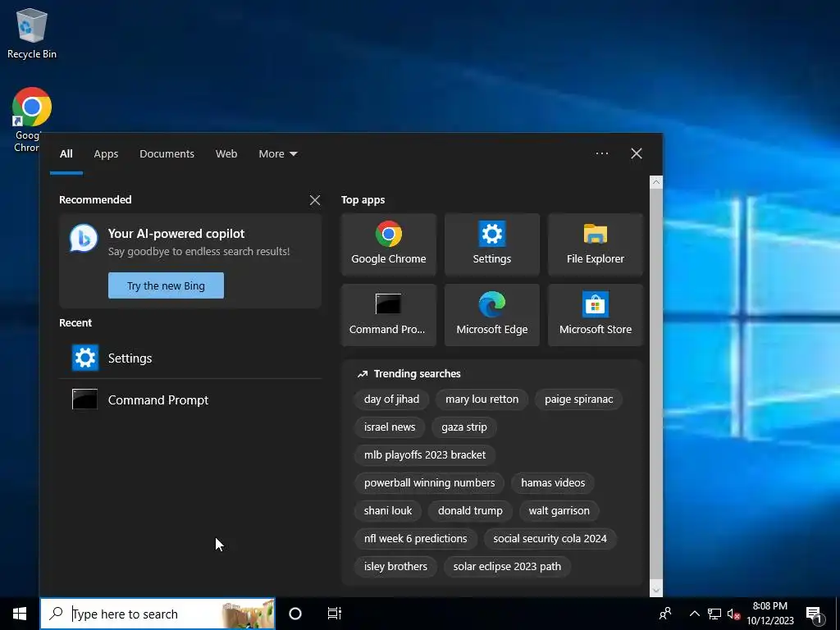This screenshot has width=840, height=630.
Task: Search trending 'powerball winning numbers'
Action: tap(429, 482)
